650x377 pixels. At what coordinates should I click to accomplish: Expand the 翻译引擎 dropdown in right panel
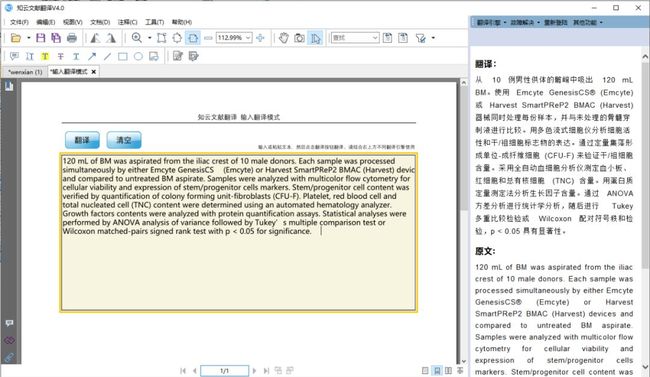pos(491,22)
